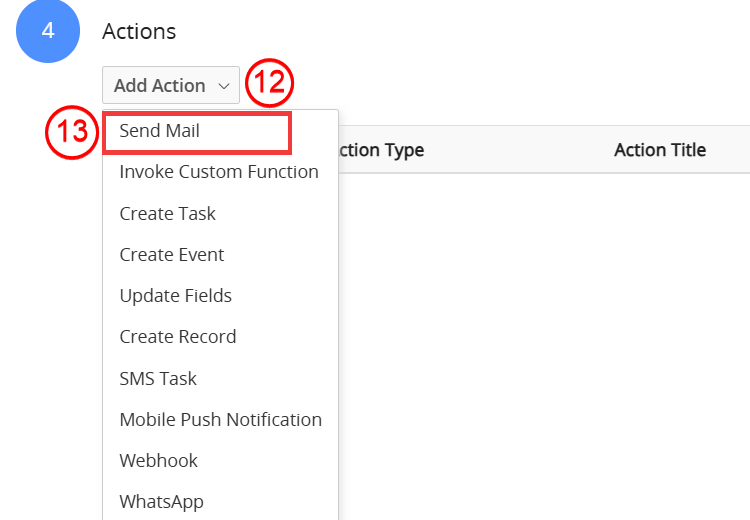Viewport: 750px width, 520px height.
Task: Select the Webhook action
Action: coord(158,461)
